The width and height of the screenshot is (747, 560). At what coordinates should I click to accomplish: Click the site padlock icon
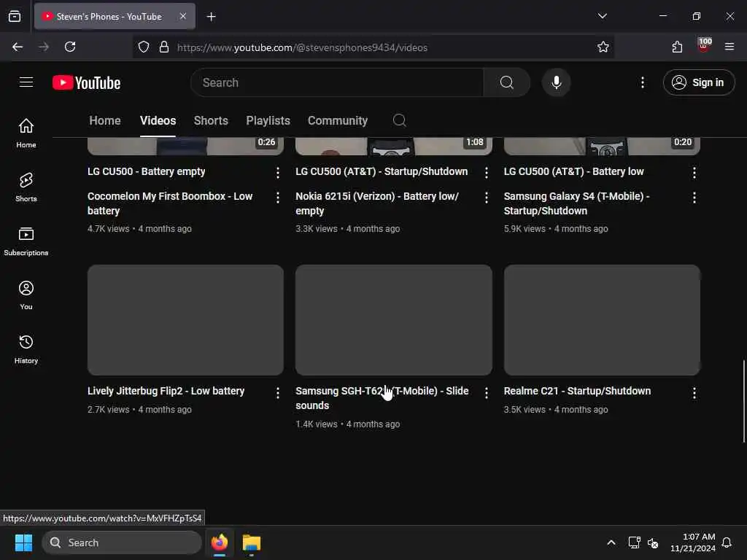pyautogui.click(x=164, y=47)
